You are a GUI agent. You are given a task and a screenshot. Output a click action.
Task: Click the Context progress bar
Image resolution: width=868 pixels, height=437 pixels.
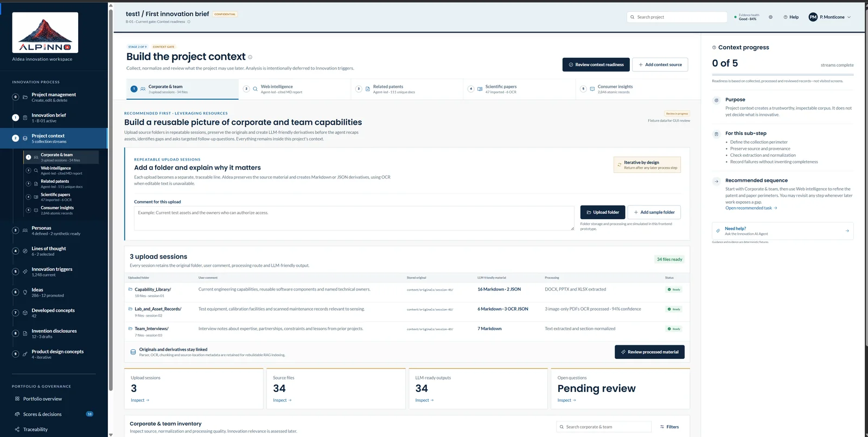click(x=783, y=74)
